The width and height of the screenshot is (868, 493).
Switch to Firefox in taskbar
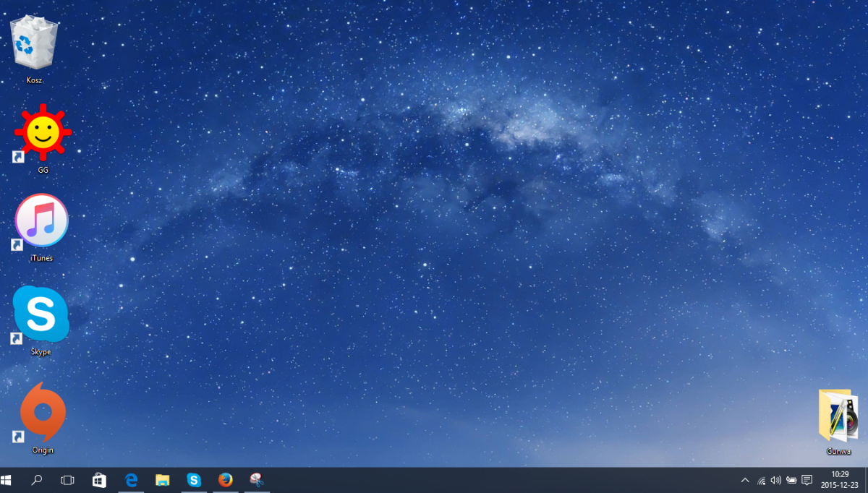(226, 480)
